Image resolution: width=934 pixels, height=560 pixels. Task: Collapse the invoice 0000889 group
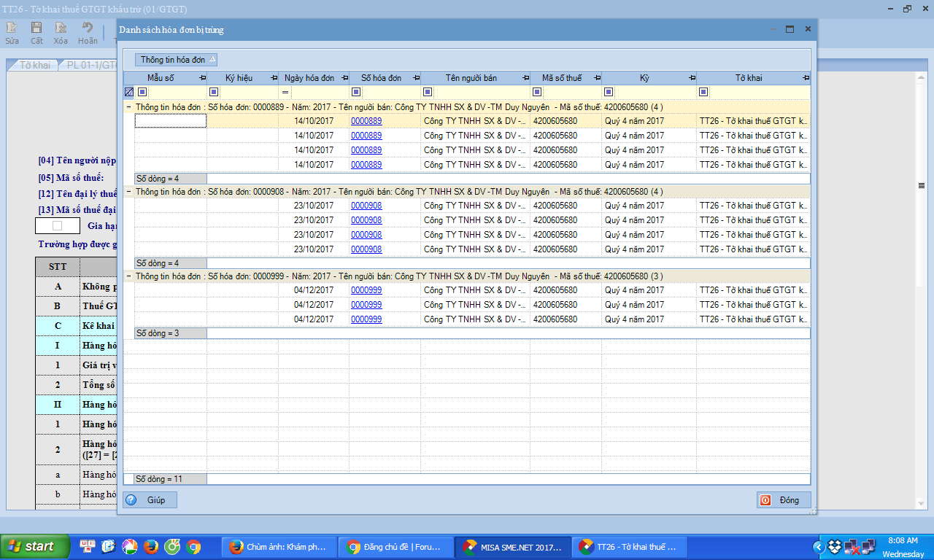click(x=128, y=106)
